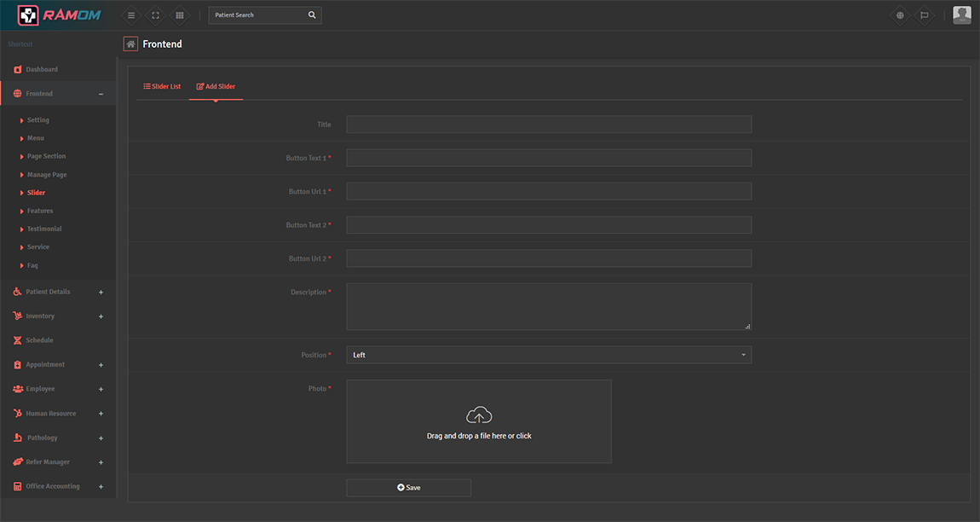The height and width of the screenshot is (522, 980).
Task: Open Testimonial in the Frontend submenu
Action: (x=44, y=229)
